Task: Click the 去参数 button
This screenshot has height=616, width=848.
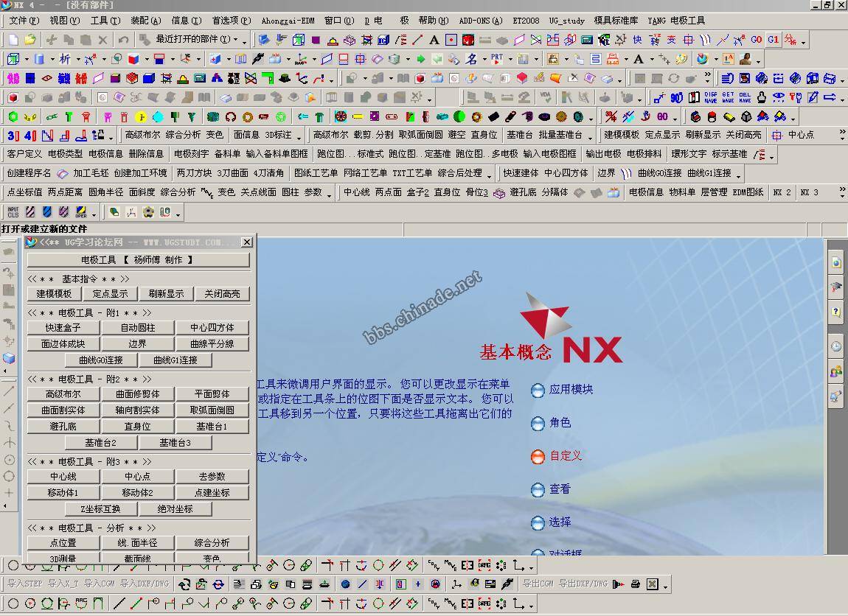Action: [212, 477]
